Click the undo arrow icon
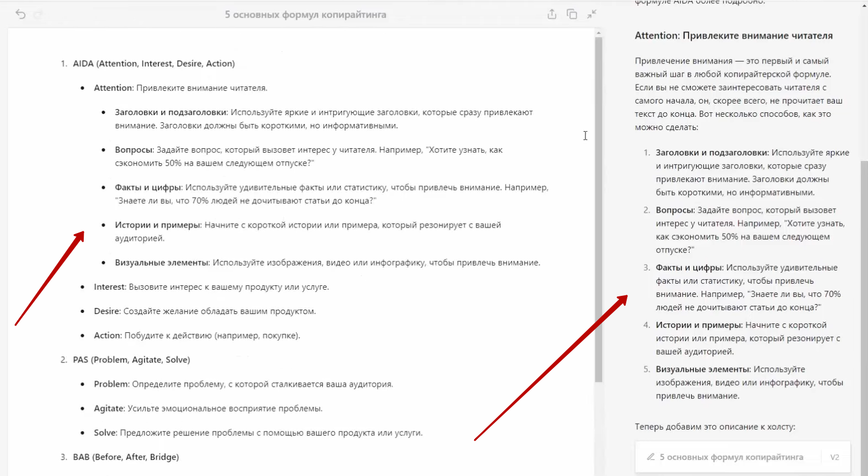The image size is (868, 476). [x=20, y=14]
